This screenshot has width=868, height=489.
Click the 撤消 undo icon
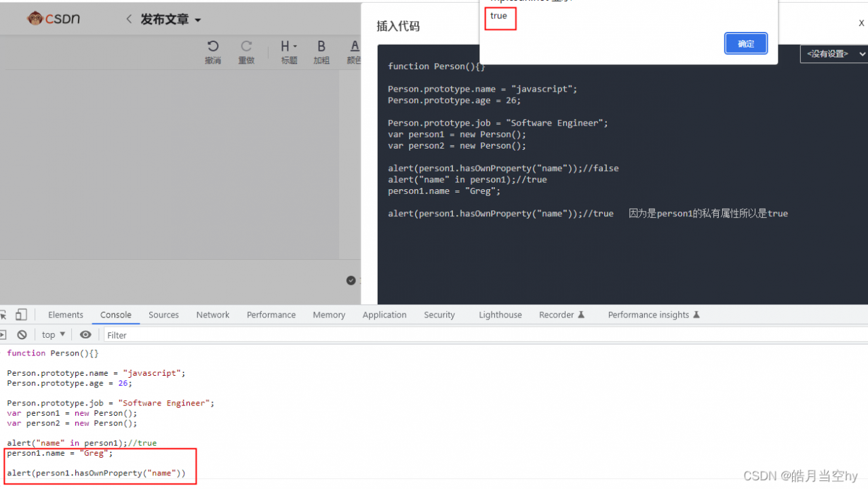[213, 52]
